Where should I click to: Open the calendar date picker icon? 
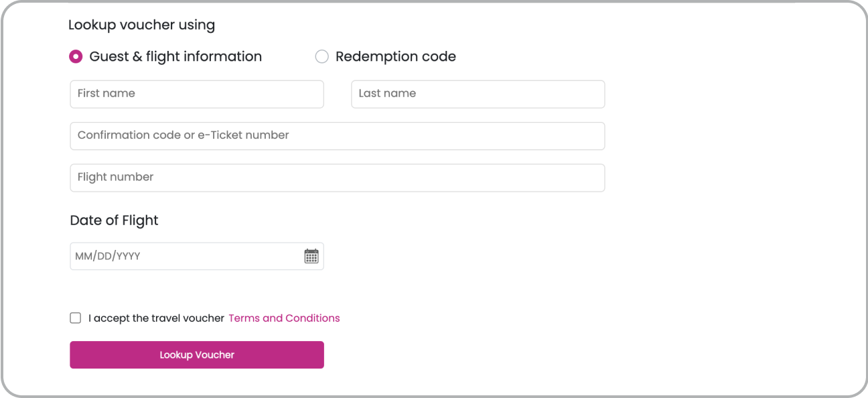tap(311, 256)
